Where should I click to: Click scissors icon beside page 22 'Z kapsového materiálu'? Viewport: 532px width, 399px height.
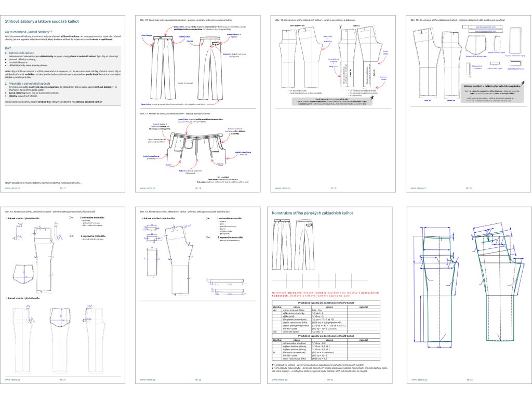point(207,236)
